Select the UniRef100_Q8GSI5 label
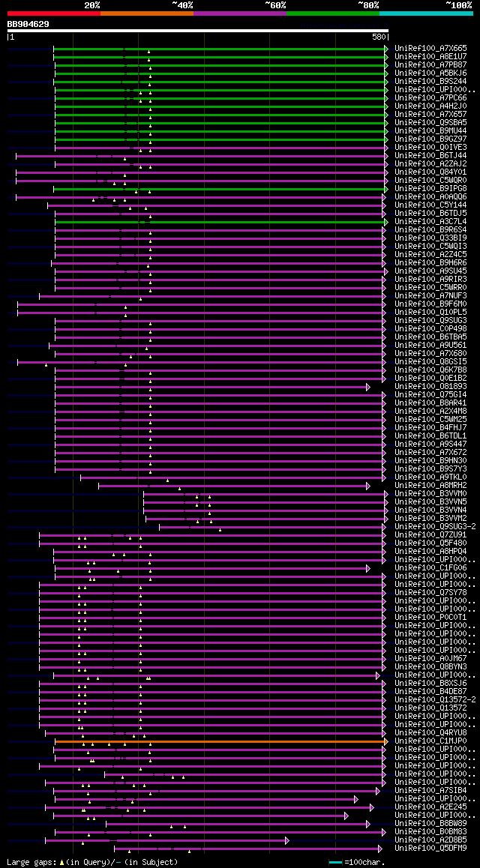This screenshot has height=868, width=480. [x=430, y=362]
